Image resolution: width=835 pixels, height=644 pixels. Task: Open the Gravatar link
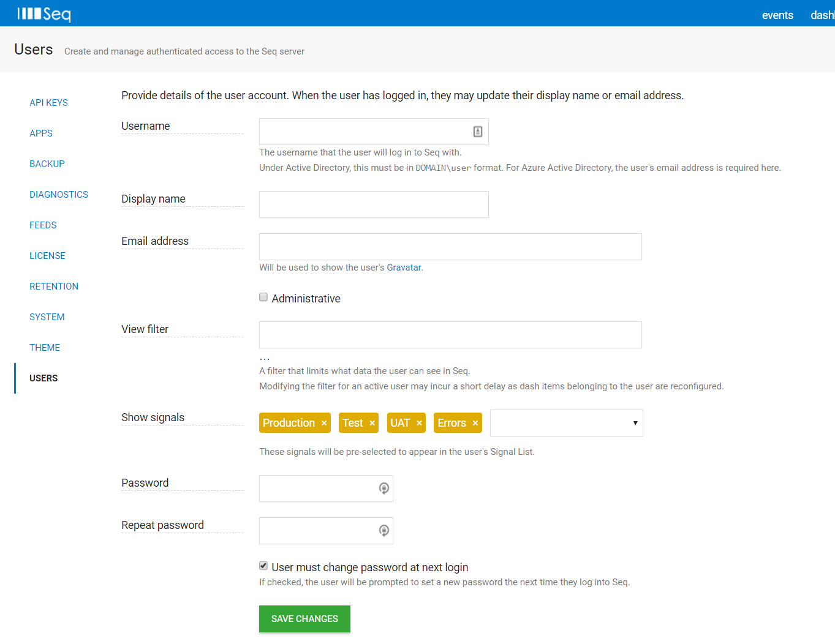[404, 268]
